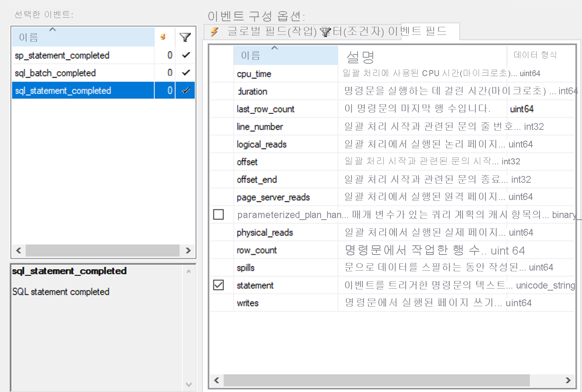Select the logical_reads field
The width and height of the screenshot is (582, 392).
coord(261,144)
